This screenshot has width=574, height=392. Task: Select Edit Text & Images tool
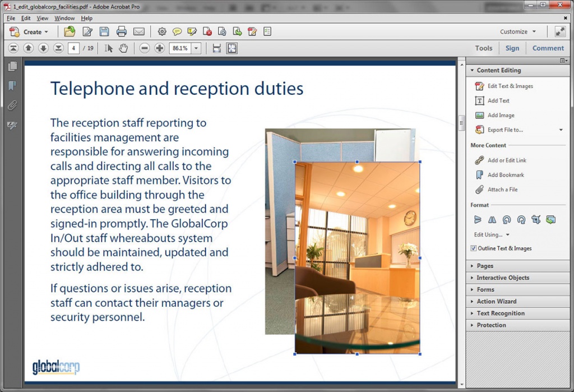tap(504, 86)
